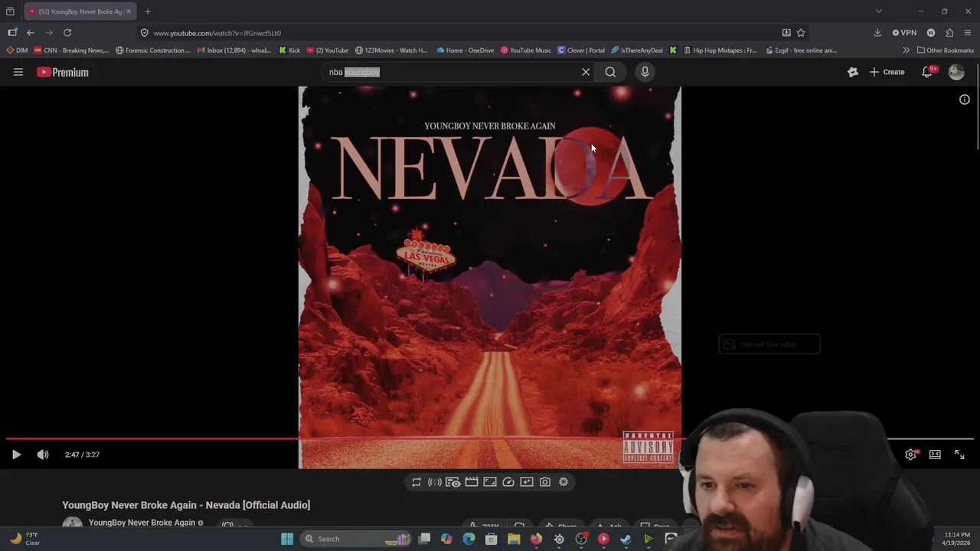This screenshot has height=551, width=980.
Task: Open the Create menu
Action: tap(887, 72)
